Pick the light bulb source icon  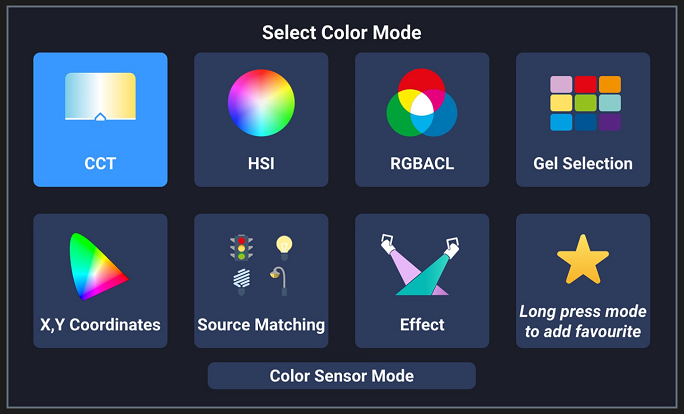click(284, 247)
